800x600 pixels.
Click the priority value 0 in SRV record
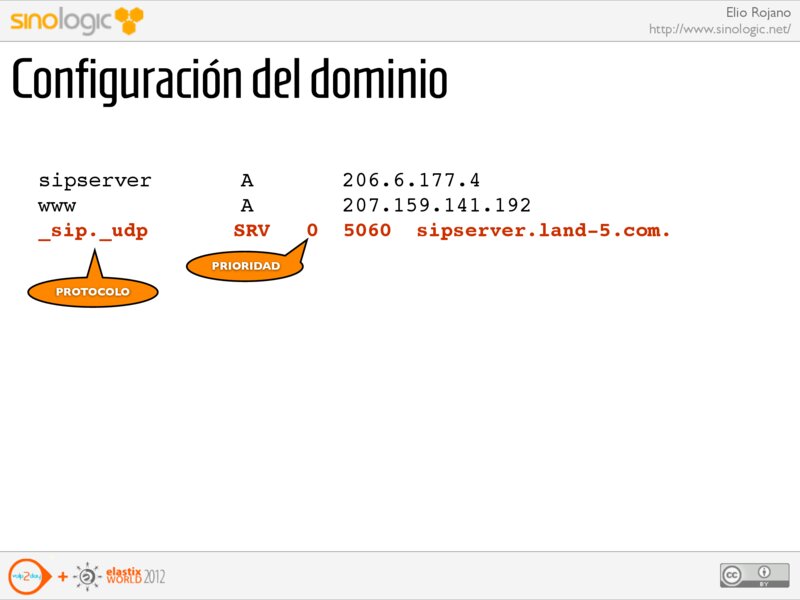[x=312, y=231]
